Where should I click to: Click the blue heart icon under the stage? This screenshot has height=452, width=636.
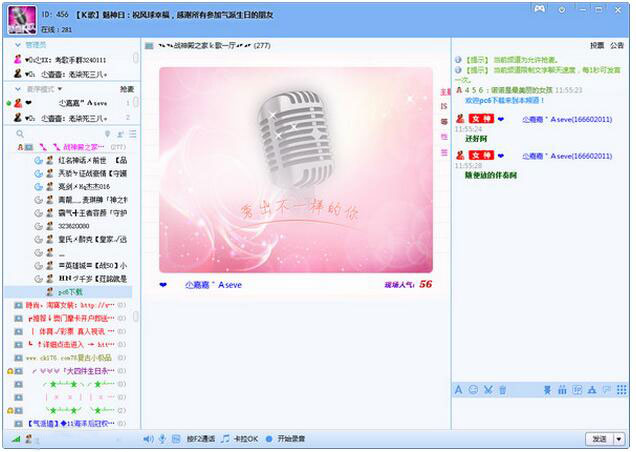pos(163,285)
